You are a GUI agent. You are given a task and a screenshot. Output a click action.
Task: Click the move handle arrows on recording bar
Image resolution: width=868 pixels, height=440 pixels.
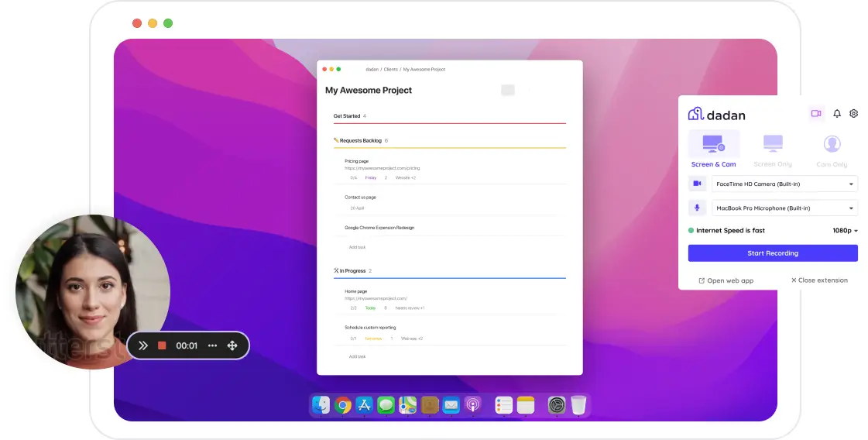(232, 345)
